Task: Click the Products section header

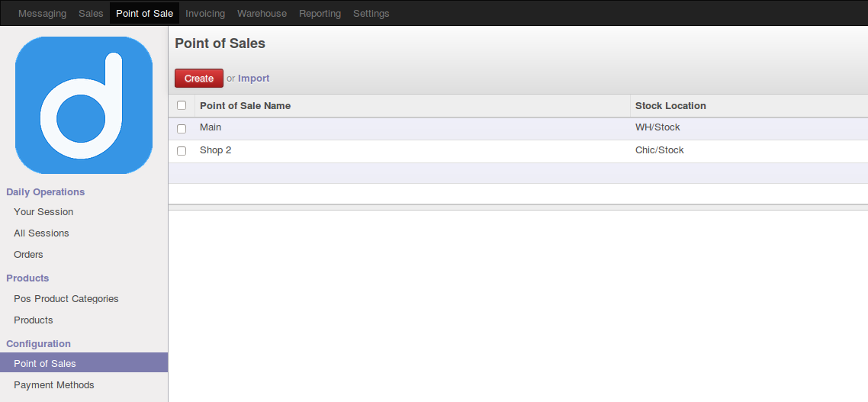Action: point(27,278)
